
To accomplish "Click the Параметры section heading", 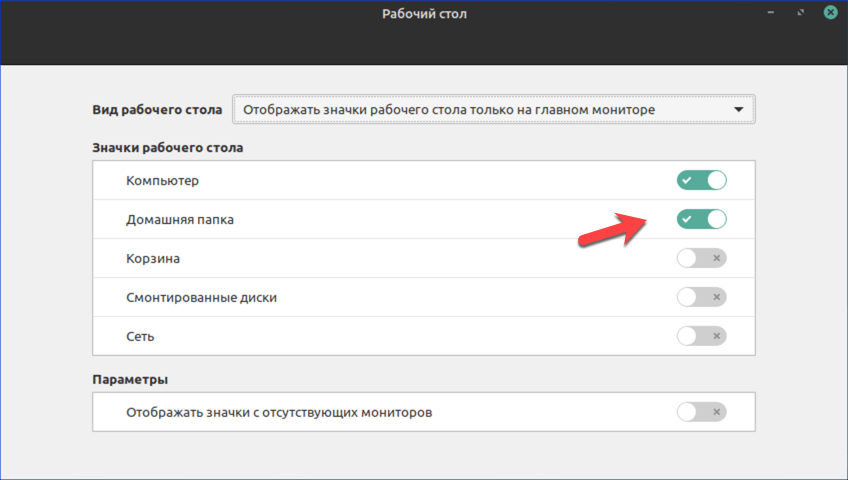I will (130, 379).
